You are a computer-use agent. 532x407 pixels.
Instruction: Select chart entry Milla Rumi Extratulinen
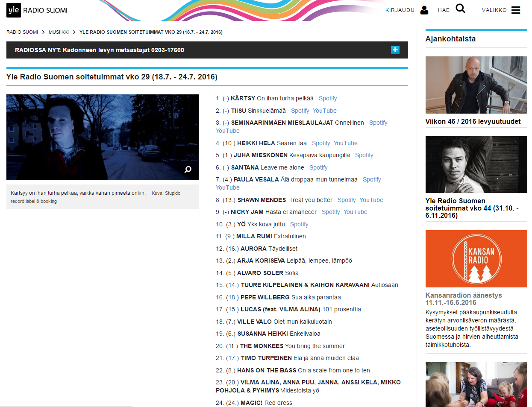[x=261, y=236]
